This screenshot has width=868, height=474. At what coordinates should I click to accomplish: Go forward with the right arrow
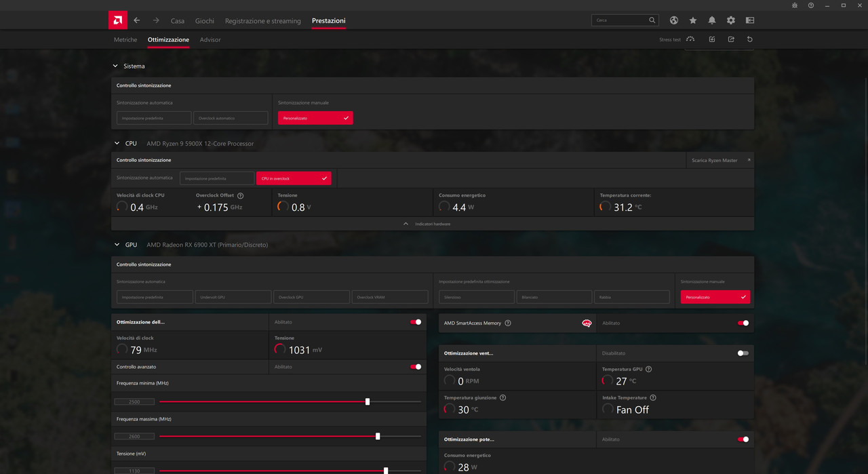(156, 20)
